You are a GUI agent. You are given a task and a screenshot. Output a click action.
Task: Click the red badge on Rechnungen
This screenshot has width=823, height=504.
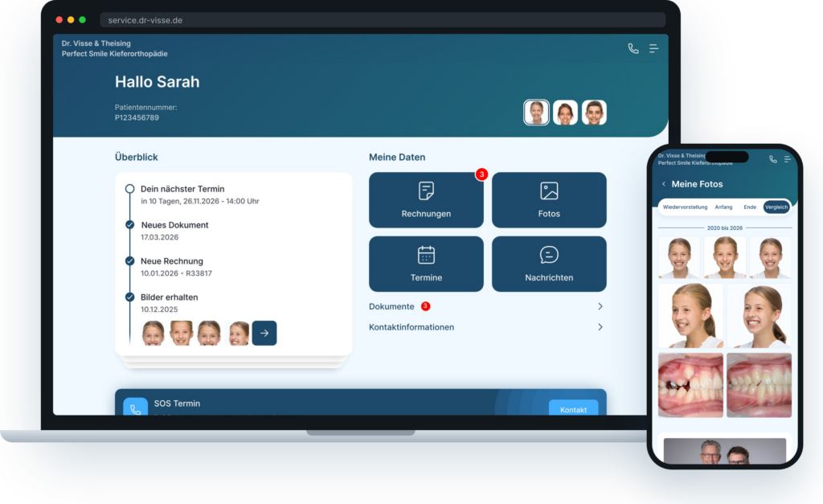[x=481, y=174]
